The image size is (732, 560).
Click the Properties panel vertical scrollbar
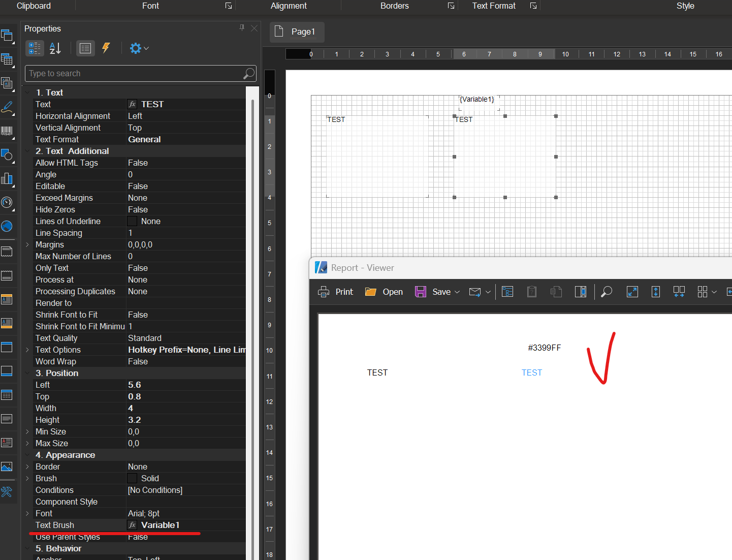(252, 325)
